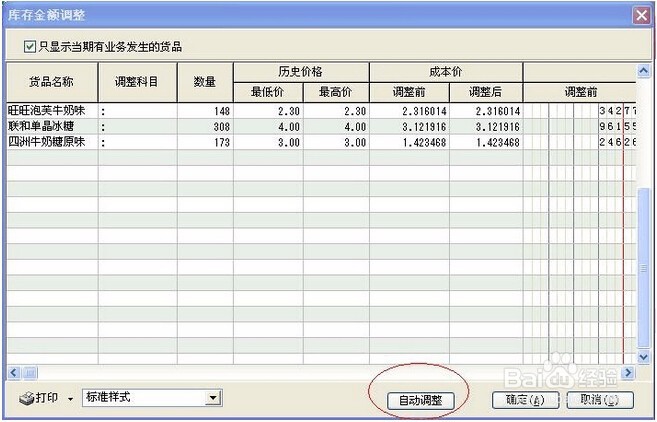Click the 最高价 column header
The width and height of the screenshot is (657, 422).
pos(336,92)
